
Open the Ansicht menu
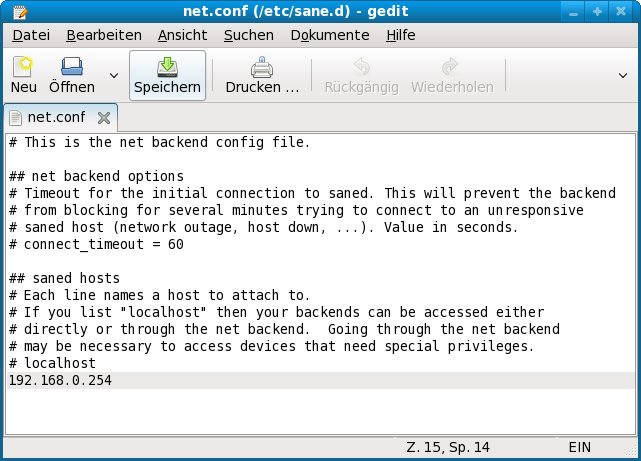click(x=182, y=35)
